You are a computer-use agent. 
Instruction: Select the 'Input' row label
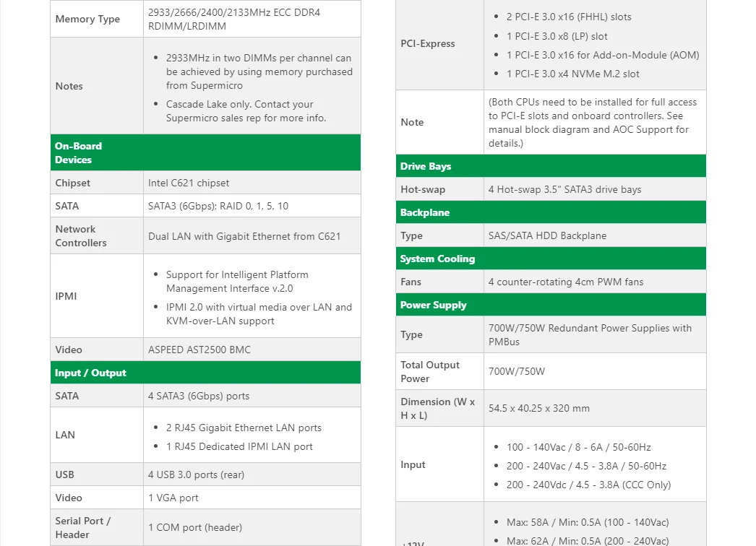(x=413, y=464)
